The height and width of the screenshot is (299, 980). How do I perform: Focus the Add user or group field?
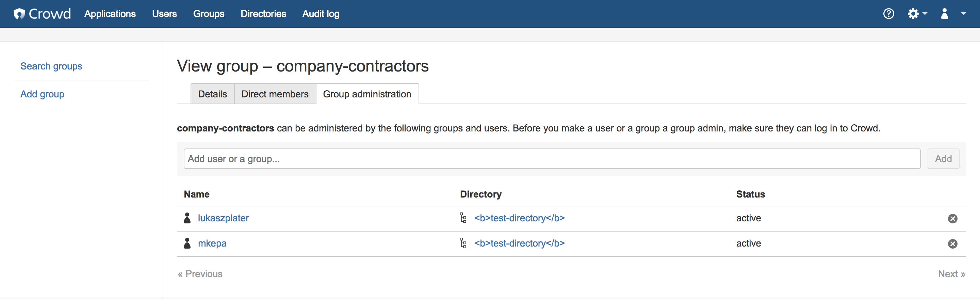[552, 159]
